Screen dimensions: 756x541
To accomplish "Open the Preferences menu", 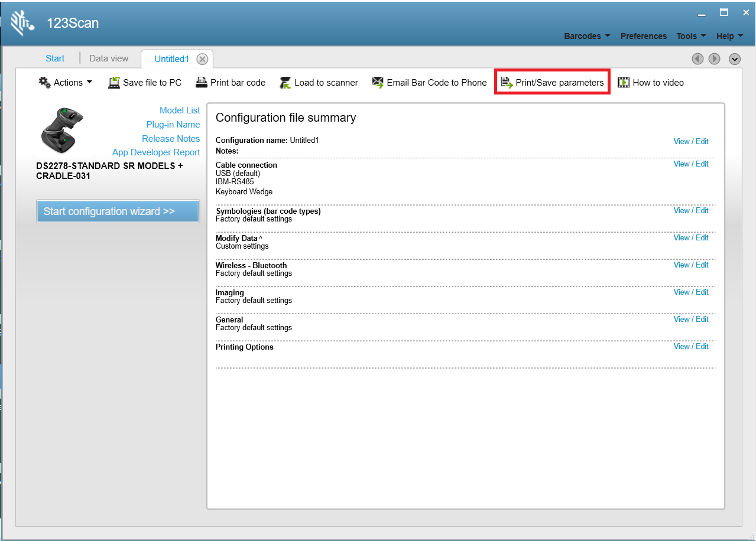I will [643, 36].
